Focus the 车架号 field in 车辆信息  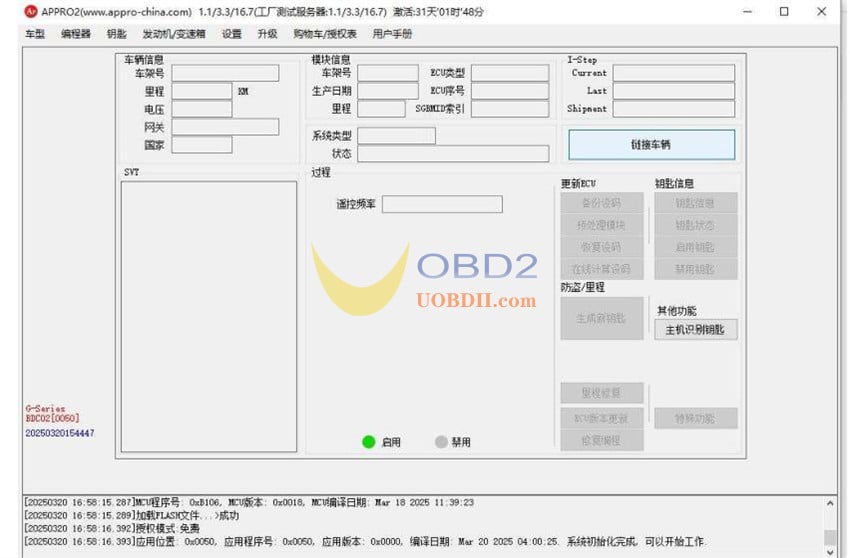(x=226, y=73)
